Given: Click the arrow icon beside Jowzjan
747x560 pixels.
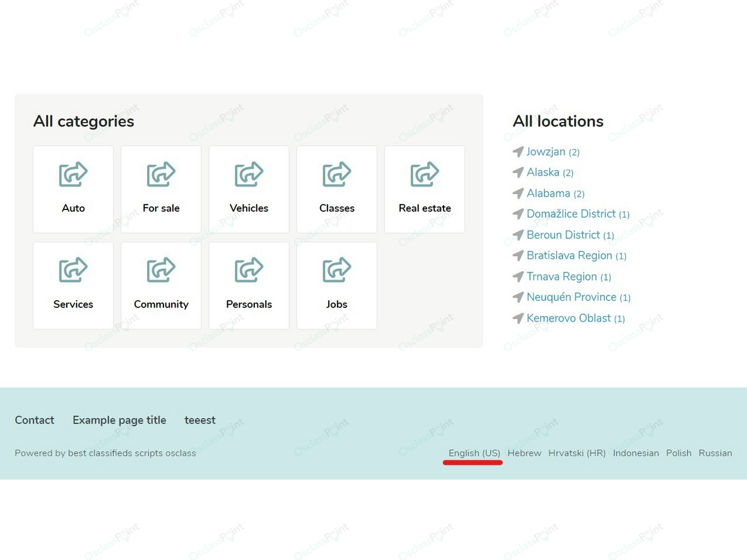Looking at the screenshot, I should (x=518, y=151).
